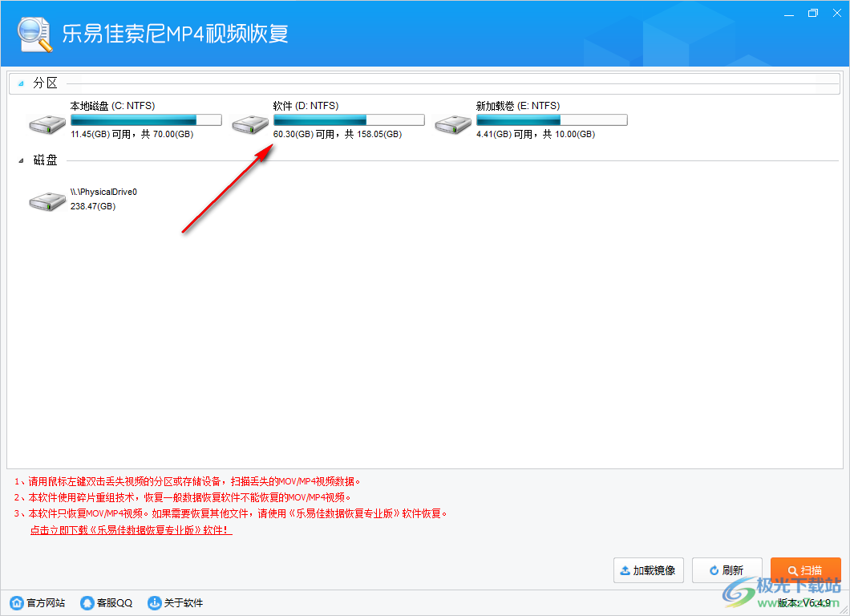Click the 分区 section header text
The width and height of the screenshot is (850, 616).
click(45, 83)
